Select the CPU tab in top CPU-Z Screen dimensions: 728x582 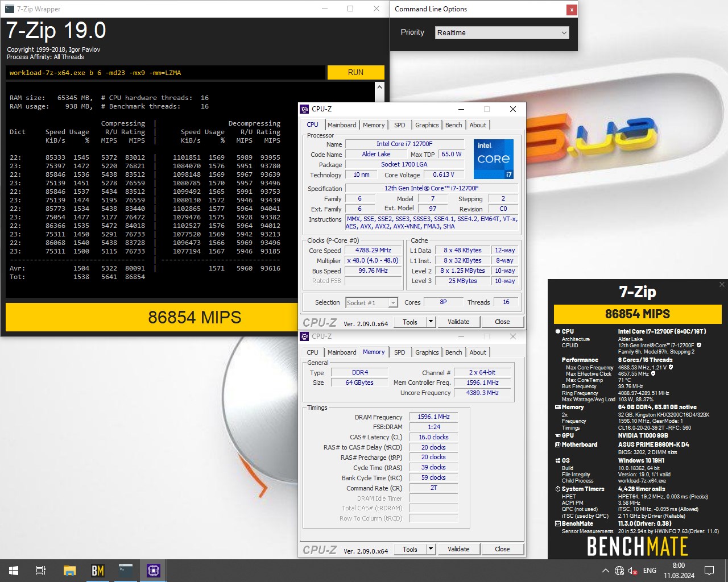(313, 124)
